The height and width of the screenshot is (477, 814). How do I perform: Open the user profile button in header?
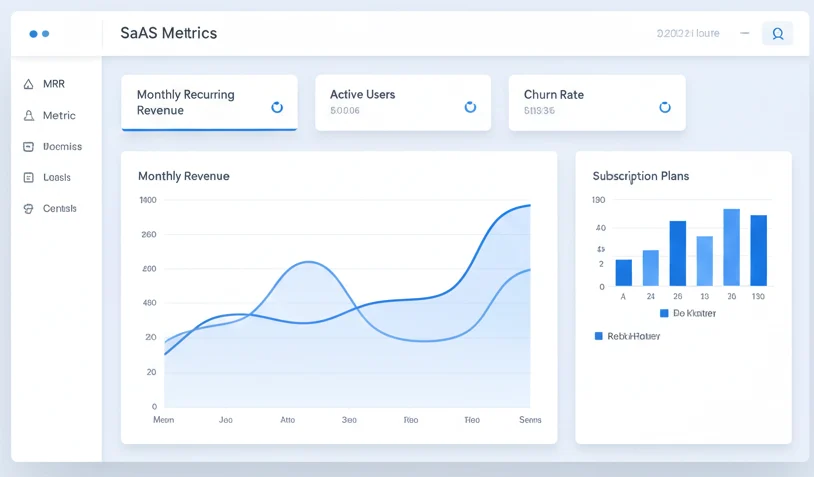[777, 34]
